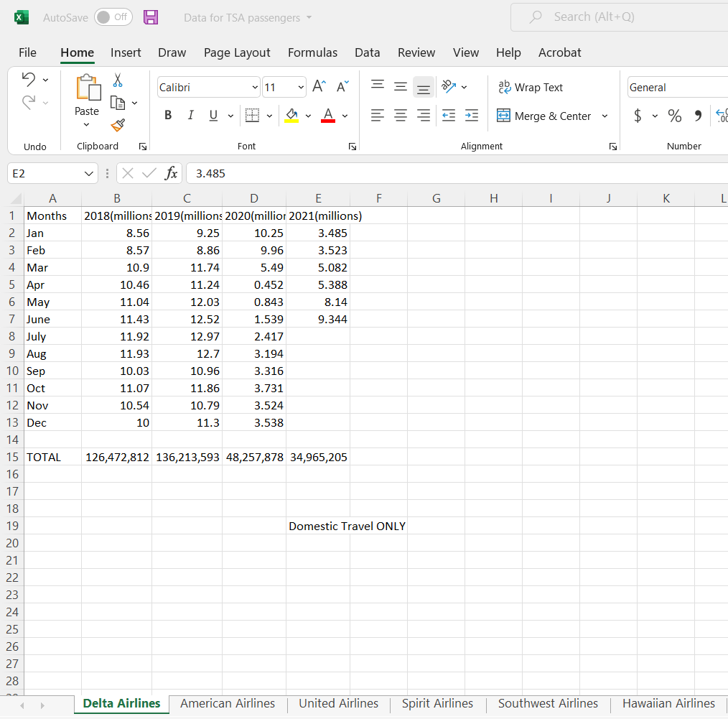The width and height of the screenshot is (728, 719).
Task: Align text right
Action: 424,115
